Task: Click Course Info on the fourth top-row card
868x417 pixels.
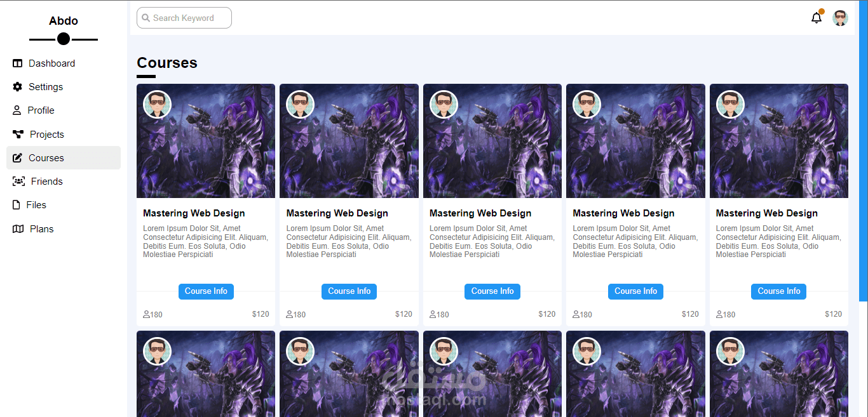Action: click(635, 291)
